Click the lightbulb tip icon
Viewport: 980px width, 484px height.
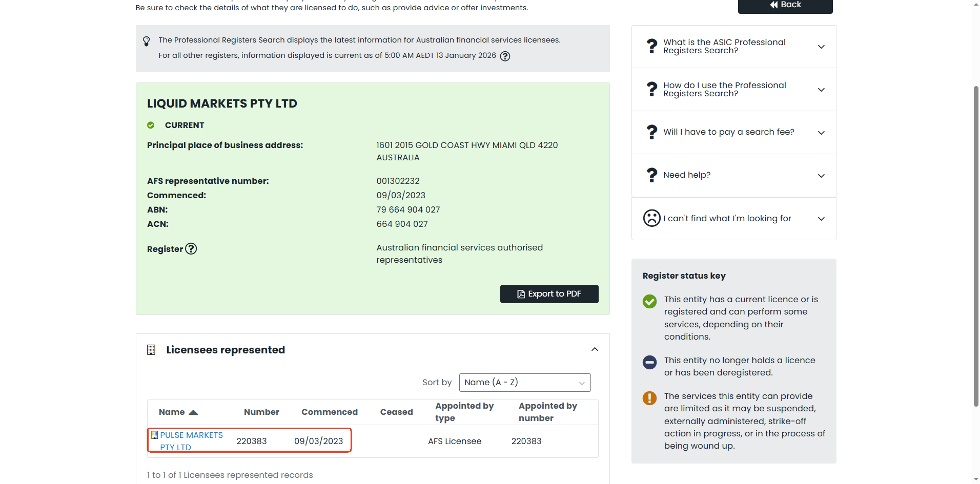point(147,41)
